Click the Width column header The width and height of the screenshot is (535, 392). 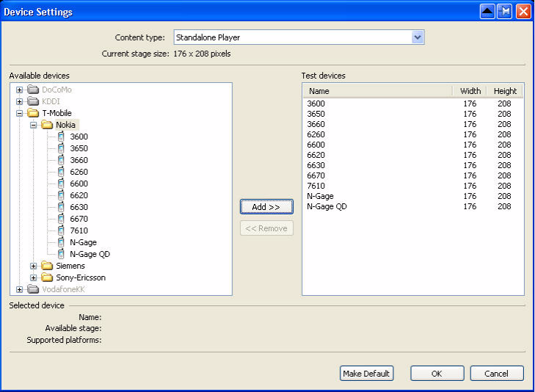click(x=470, y=91)
